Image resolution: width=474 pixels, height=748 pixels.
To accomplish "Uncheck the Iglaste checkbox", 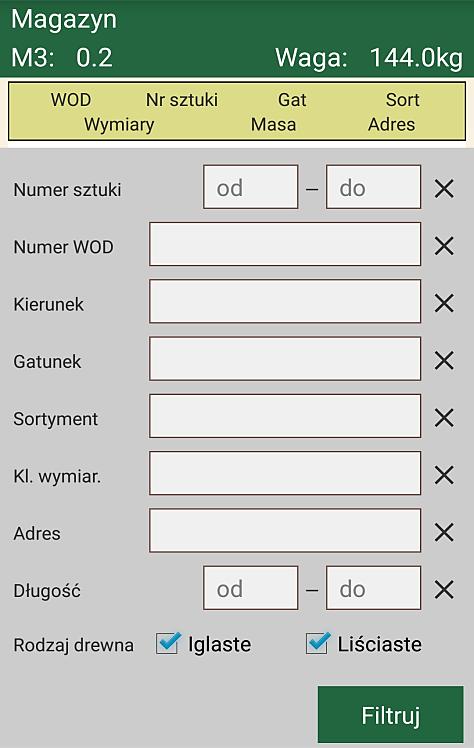I will click(x=168, y=643).
